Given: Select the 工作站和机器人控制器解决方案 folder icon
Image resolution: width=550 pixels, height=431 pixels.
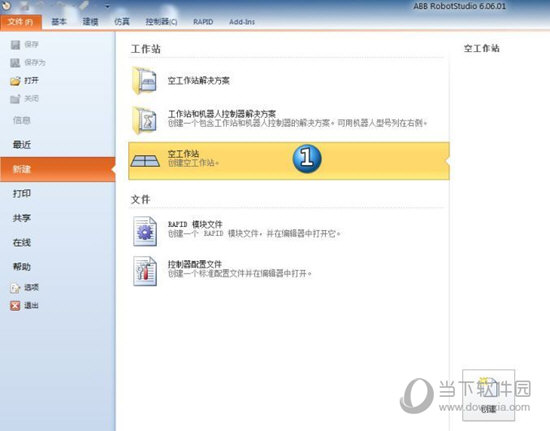Looking at the screenshot, I should (145, 120).
